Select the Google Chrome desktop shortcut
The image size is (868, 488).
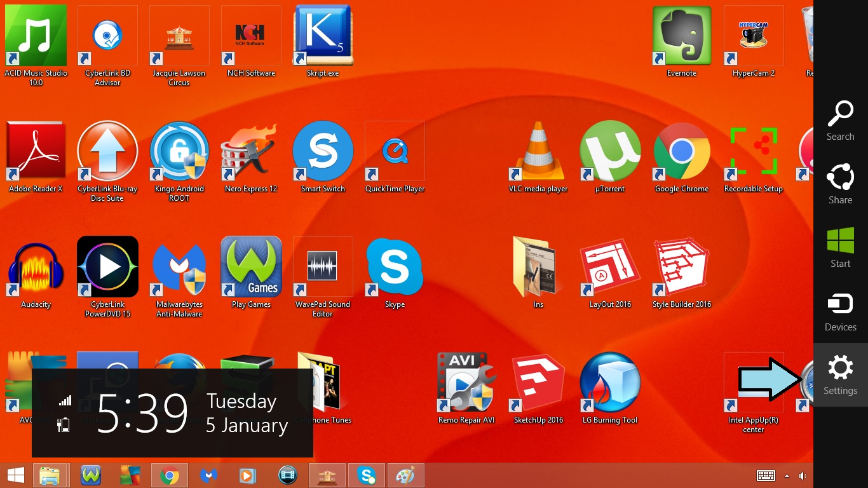pyautogui.click(x=682, y=152)
